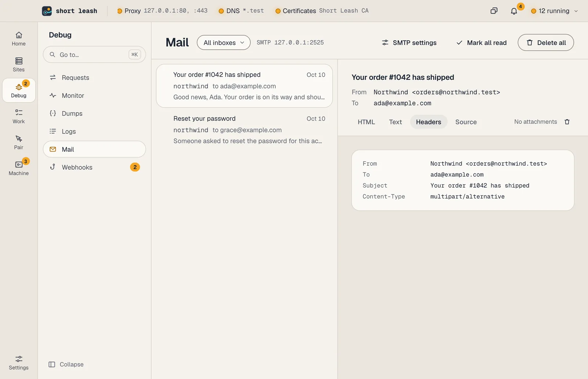
Task: Click the DNS *.test status indicator
Action: [241, 11]
